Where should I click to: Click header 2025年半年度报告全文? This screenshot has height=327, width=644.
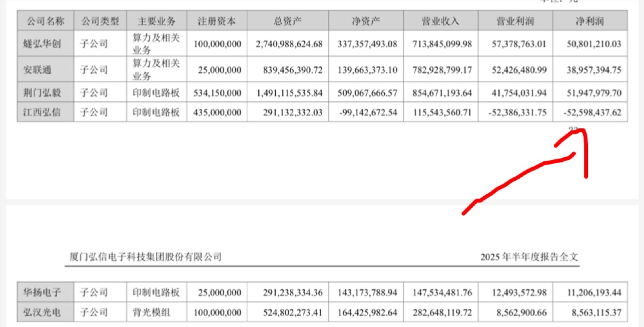(x=529, y=257)
